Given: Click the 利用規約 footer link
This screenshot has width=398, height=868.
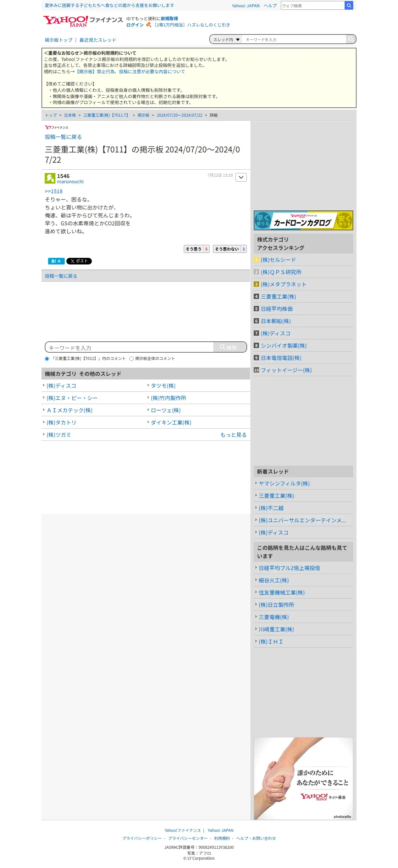Looking at the screenshot, I should (222, 839).
